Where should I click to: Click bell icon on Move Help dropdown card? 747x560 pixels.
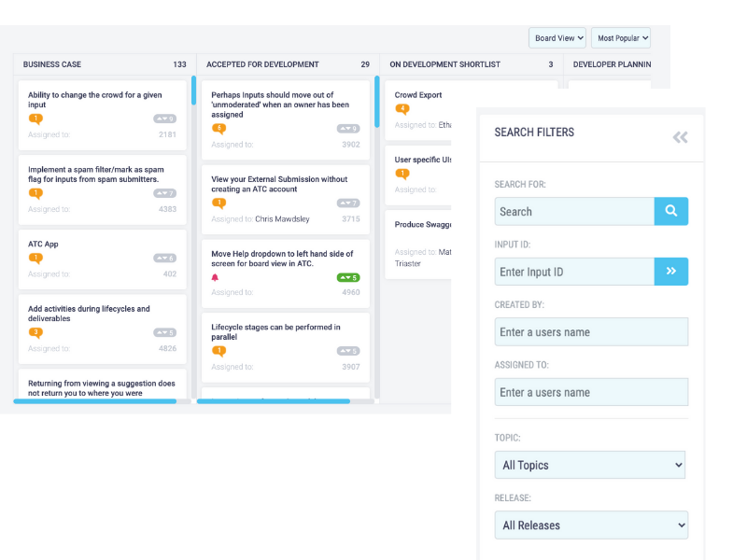point(215,277)
